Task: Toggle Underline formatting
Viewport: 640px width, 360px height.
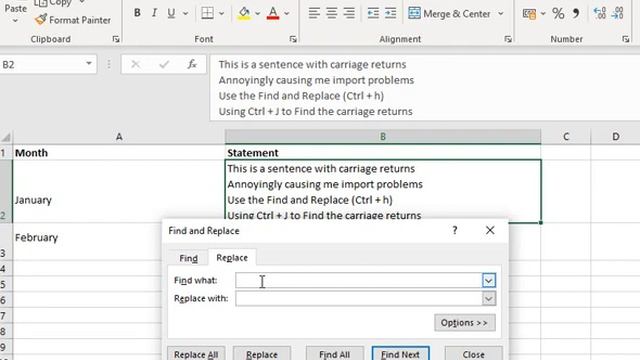Action: point(171,13)
